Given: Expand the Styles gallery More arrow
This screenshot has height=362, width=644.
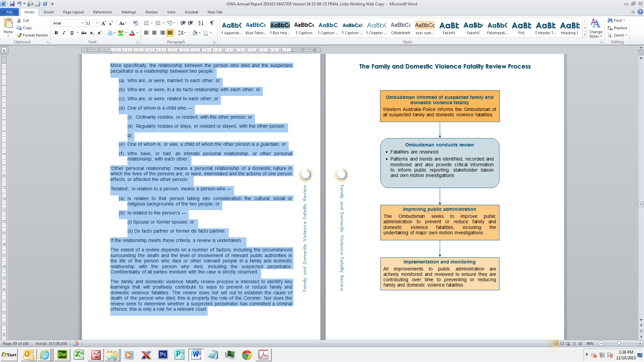Looking at the screenshot, I should [x=585, y=35].
